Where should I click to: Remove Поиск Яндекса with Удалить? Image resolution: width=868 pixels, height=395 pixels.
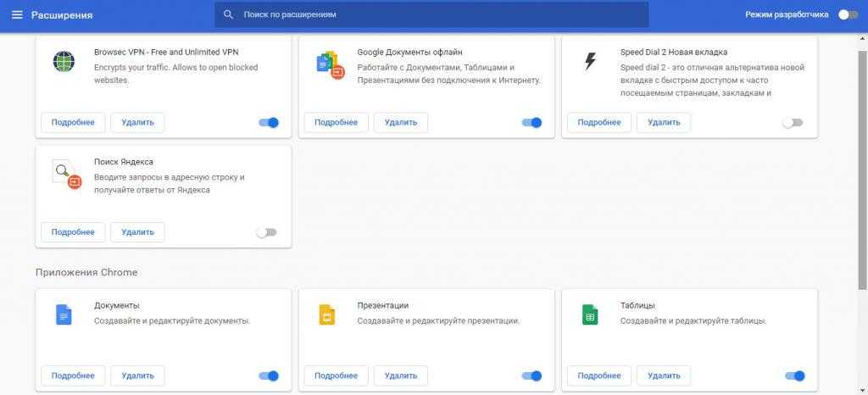click(137, 232)
